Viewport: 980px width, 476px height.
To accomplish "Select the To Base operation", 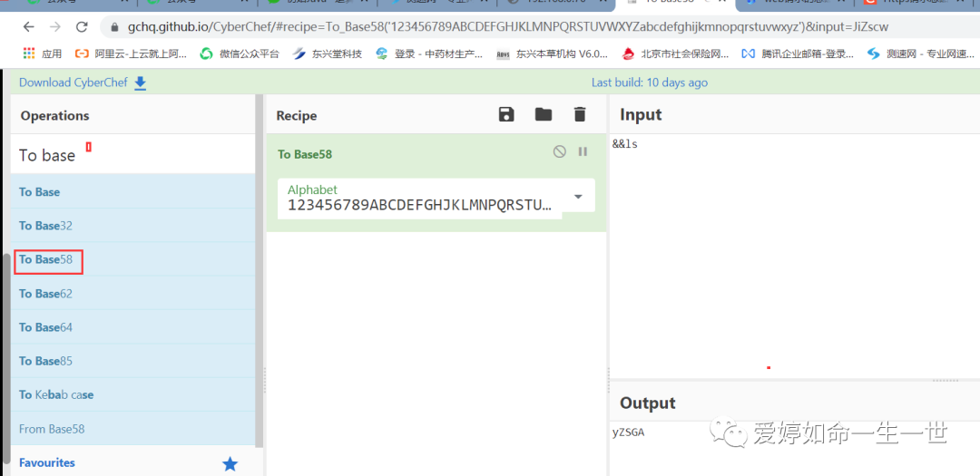I will tap(132, 192).
